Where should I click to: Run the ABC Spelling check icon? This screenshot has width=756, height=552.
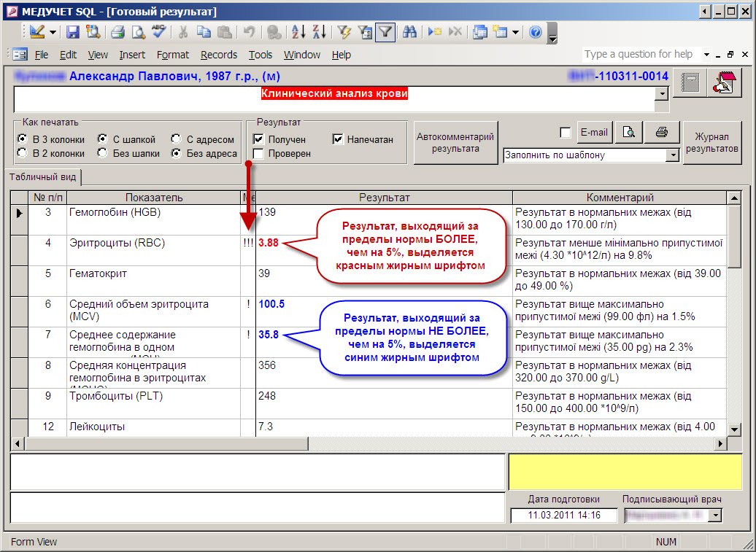click(158, 32)
